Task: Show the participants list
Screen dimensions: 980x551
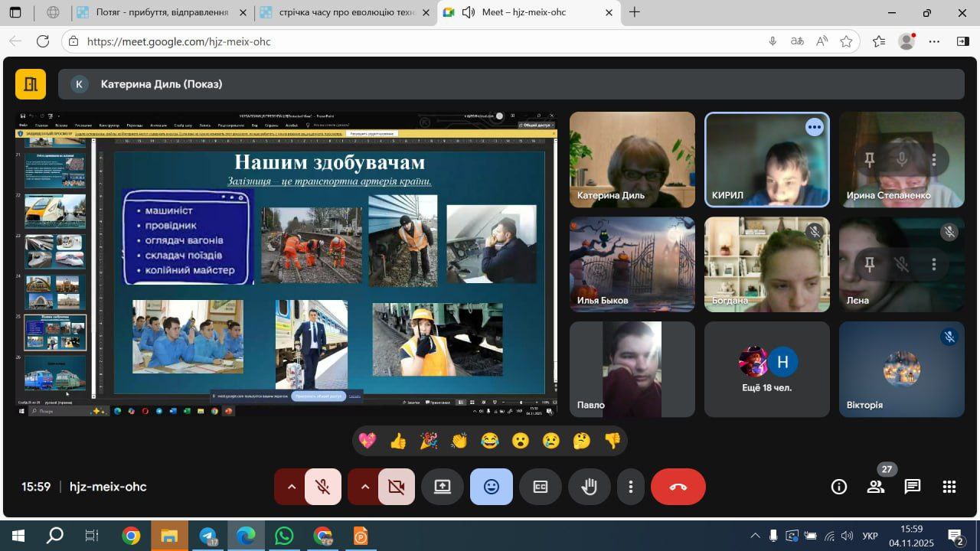Action: coord(875,487)
